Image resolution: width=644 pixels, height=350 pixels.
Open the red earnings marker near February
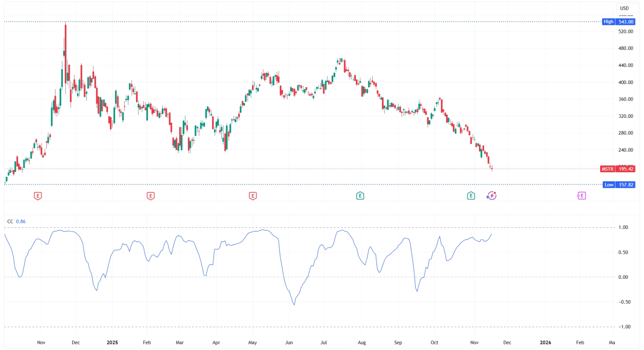151,196
